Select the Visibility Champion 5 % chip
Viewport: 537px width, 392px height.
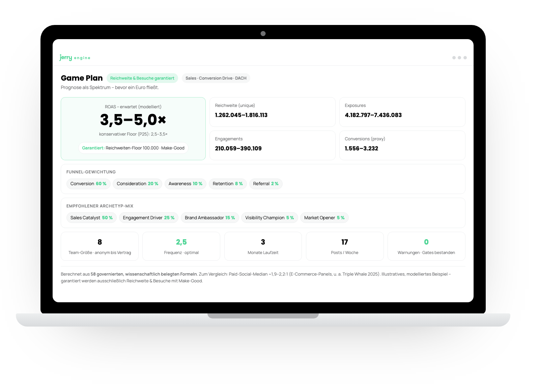tap(270, 218)
